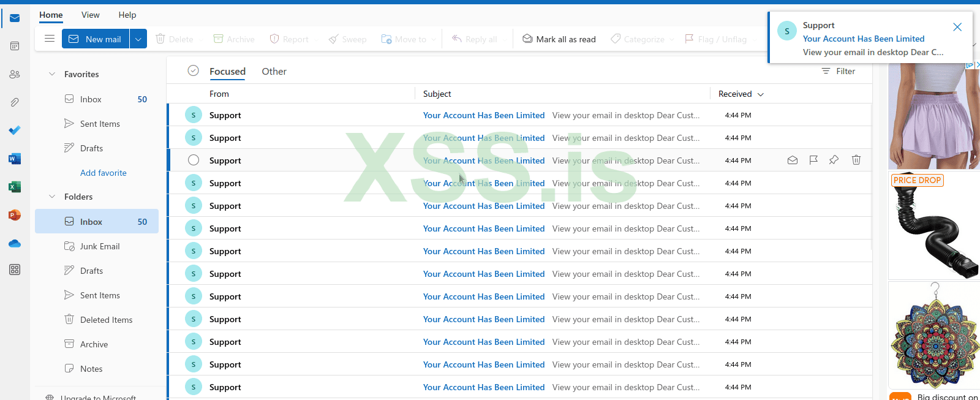Select Inbox under Folders
The image size is (980, 400).
[97, 221]
